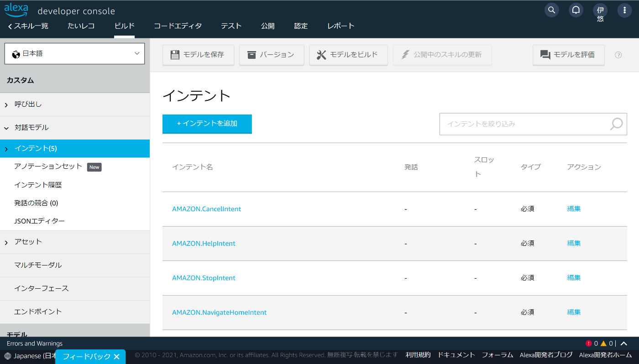
Task: Click the globe icon beside Japanese language
Action: tap(8, 356)
